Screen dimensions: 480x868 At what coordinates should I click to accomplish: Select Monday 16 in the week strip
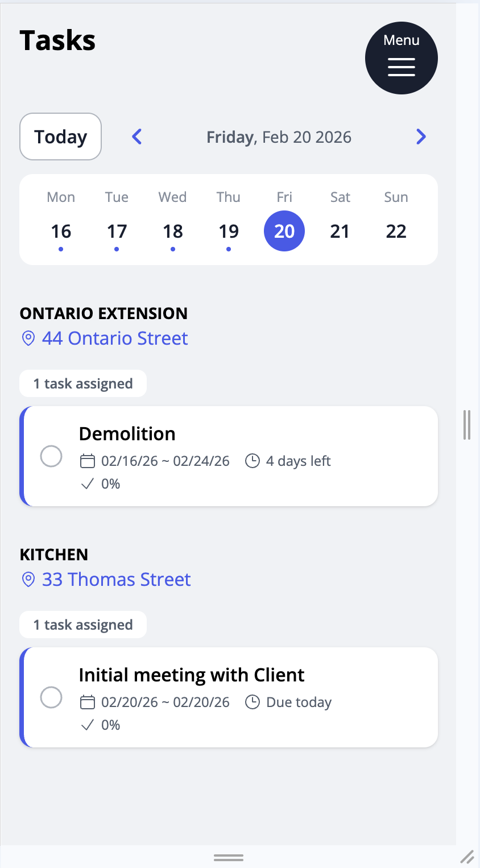[61, 231]
